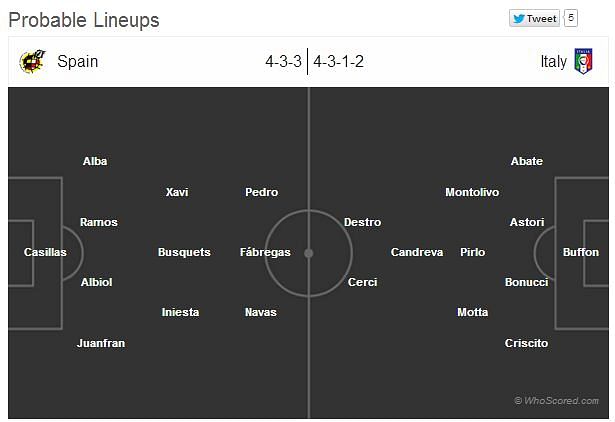Click the Spain 4-3-3 formation text
The image size is (615, 422).
(x=284, y=62)
